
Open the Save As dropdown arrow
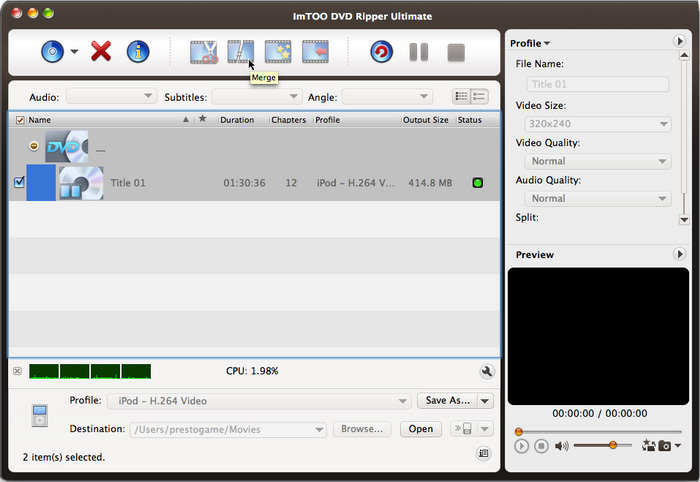tap(485, 401)
